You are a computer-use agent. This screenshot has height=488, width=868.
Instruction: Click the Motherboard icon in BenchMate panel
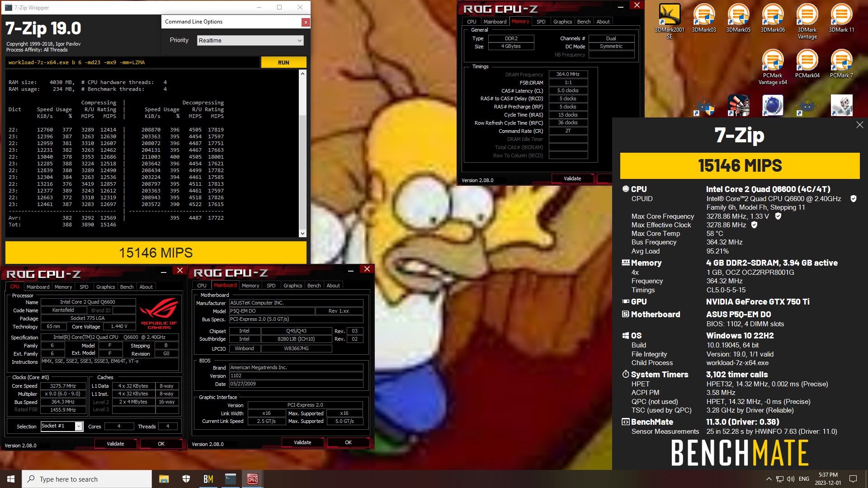pos(626,314)
